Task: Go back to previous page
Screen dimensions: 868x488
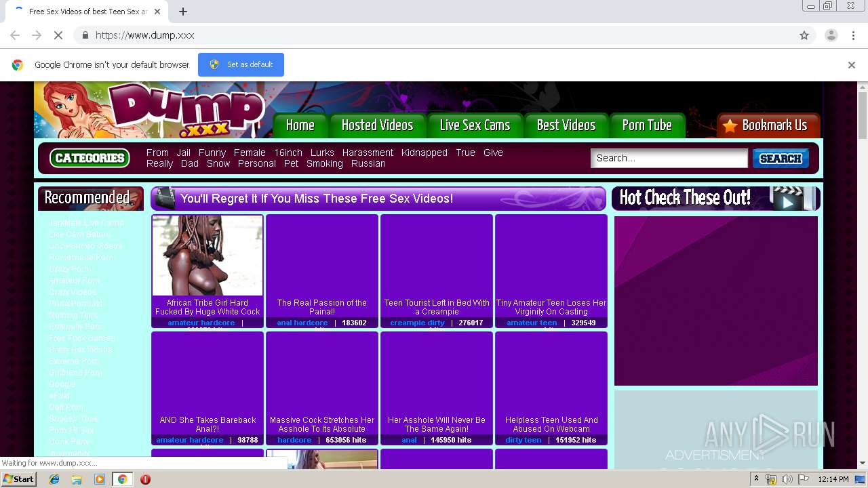Action: [15, 35]
